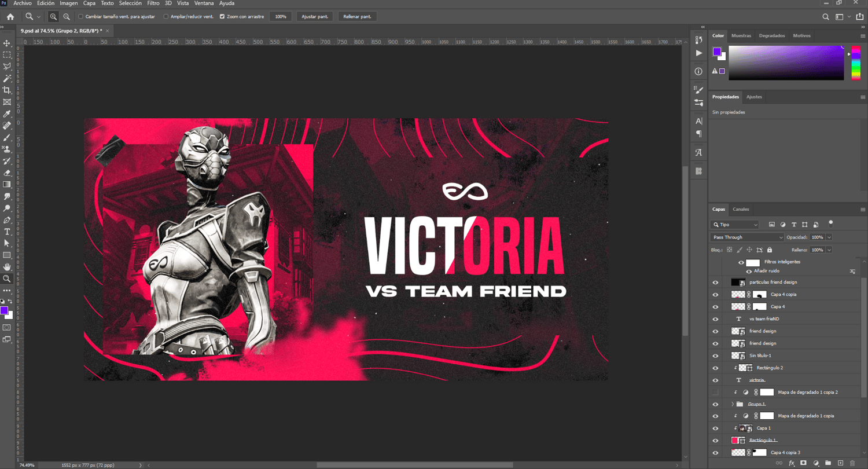This screenshot has width=868, height=469.
Task: Hide the 'Capa 4 copia' layer
Action: (x=715, y=295)
